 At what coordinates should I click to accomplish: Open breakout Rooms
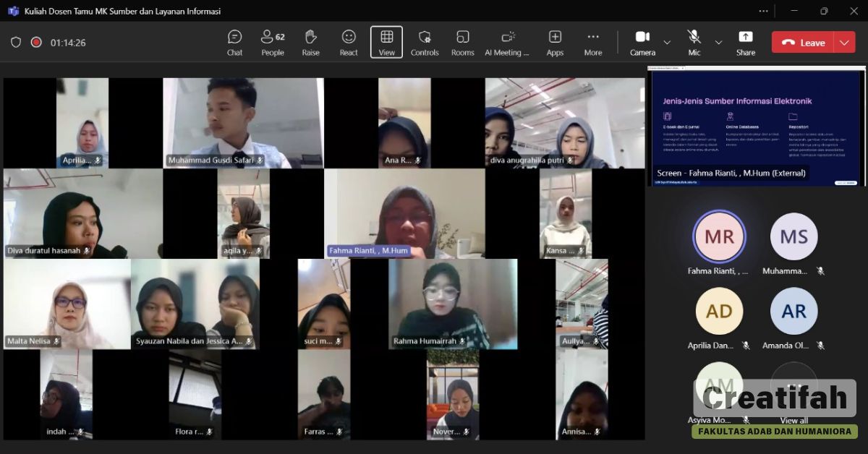click(x=462, y=42)
